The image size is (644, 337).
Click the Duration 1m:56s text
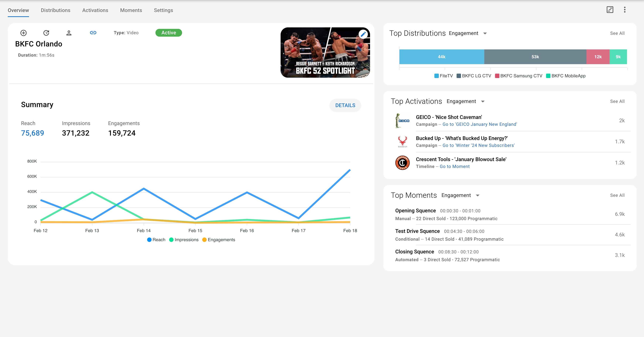pyautogui.click(x=36, y=55)
